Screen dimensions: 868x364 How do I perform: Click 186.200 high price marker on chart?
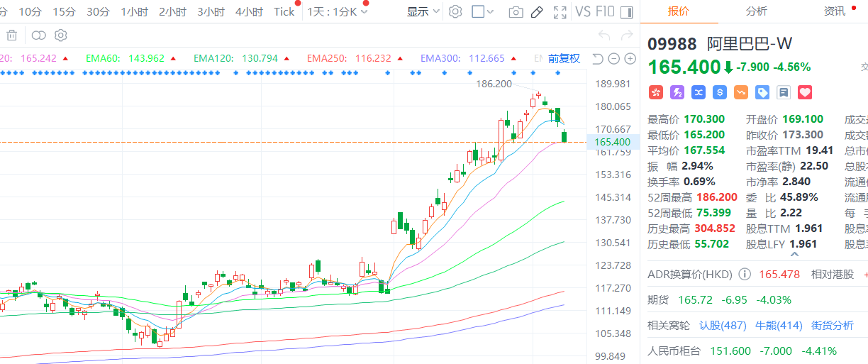494,84
